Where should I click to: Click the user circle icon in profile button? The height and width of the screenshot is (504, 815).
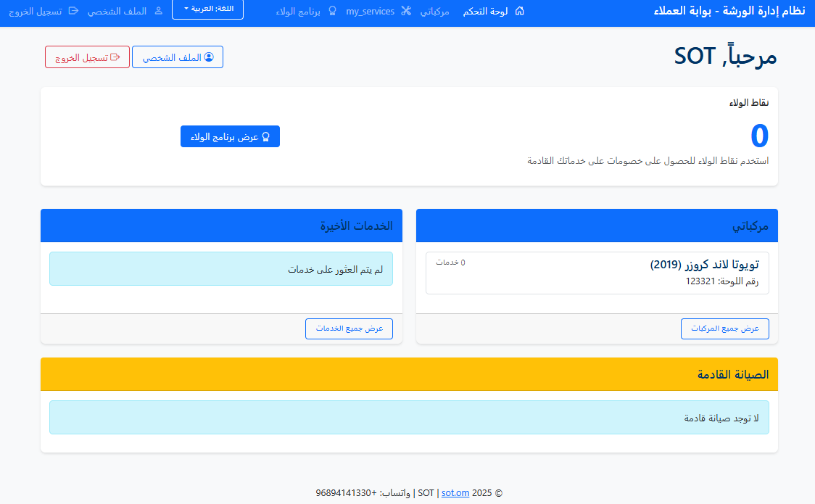(209, 57)
